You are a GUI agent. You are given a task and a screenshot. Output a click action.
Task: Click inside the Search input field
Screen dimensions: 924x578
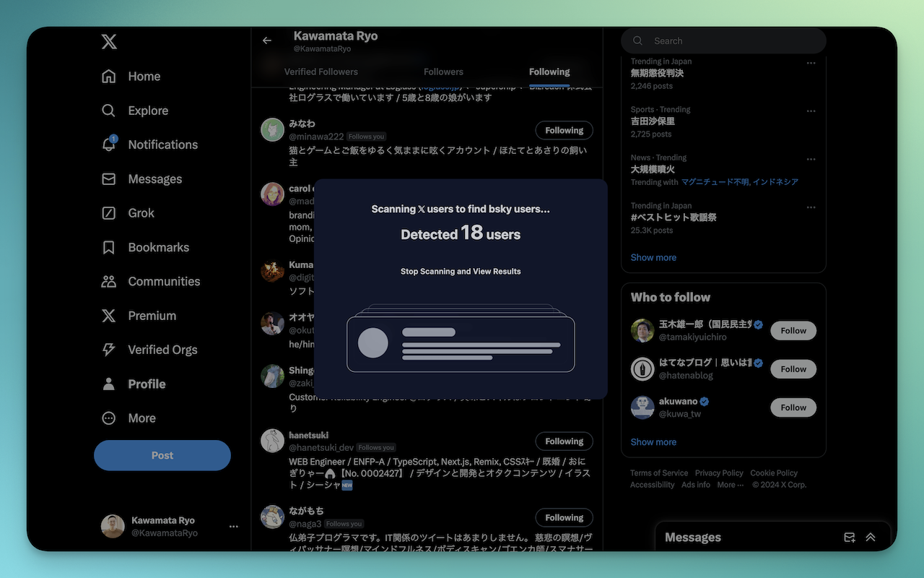(722, 40)
